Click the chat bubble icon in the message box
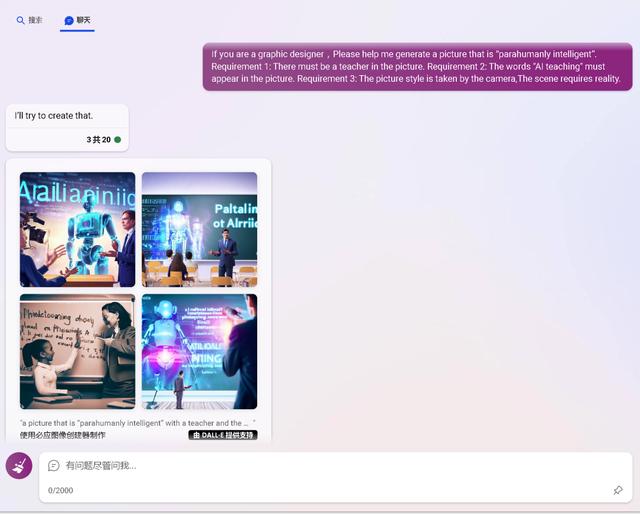Viewport: 640px width, 514px height. click(x=54, y=466)
